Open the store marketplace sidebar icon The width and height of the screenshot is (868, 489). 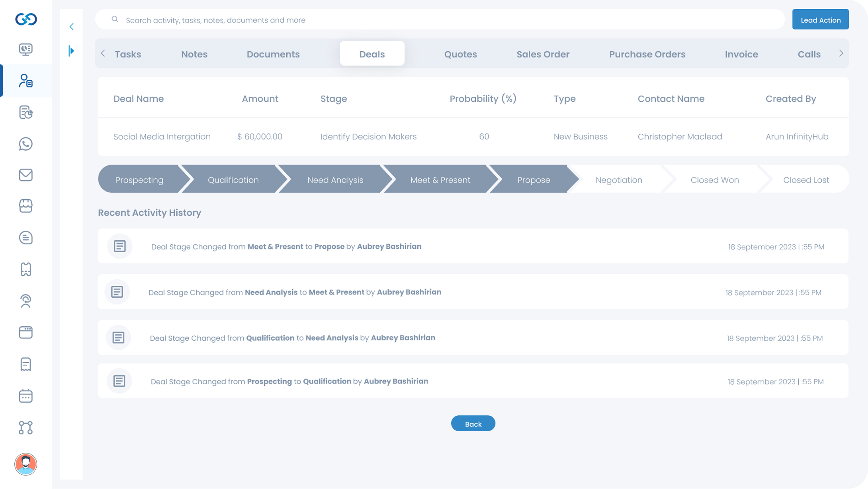(x=25, y=206)
